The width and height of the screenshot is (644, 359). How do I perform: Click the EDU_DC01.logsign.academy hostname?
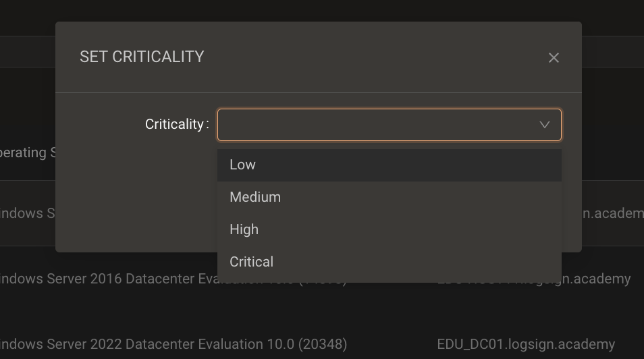[526, 344]
